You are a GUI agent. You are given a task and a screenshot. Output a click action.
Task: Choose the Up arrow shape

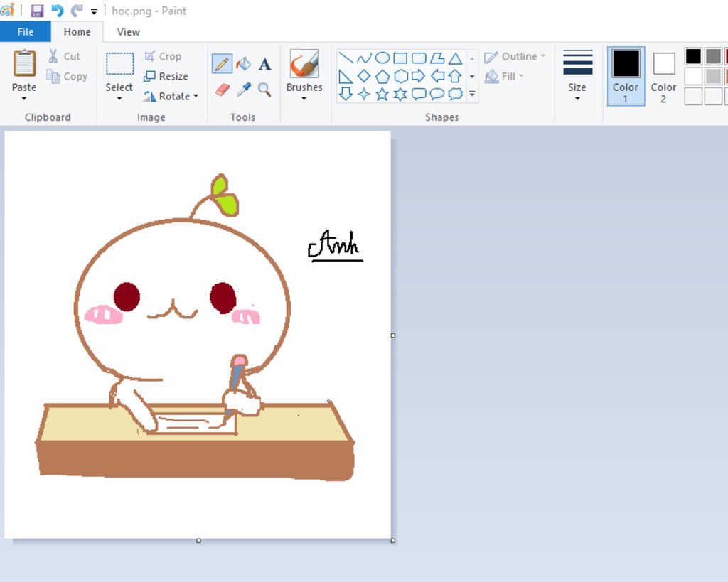(456, 75)
